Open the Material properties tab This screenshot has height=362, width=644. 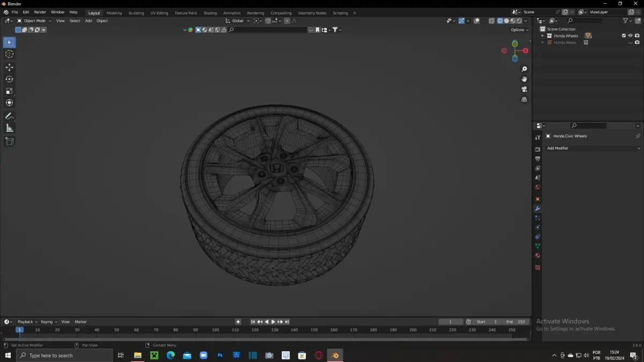click(537, 256)
